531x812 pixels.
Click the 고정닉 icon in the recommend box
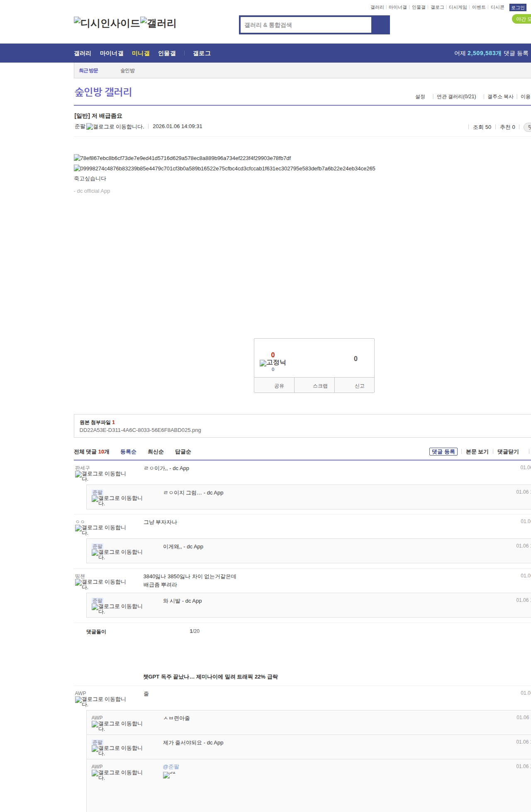point(273,363)
